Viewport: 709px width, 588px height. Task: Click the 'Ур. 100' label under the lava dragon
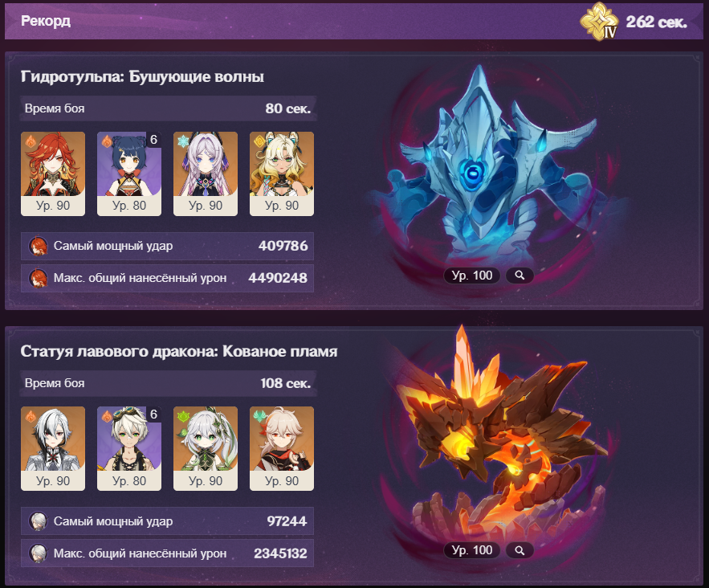point(471,550)
